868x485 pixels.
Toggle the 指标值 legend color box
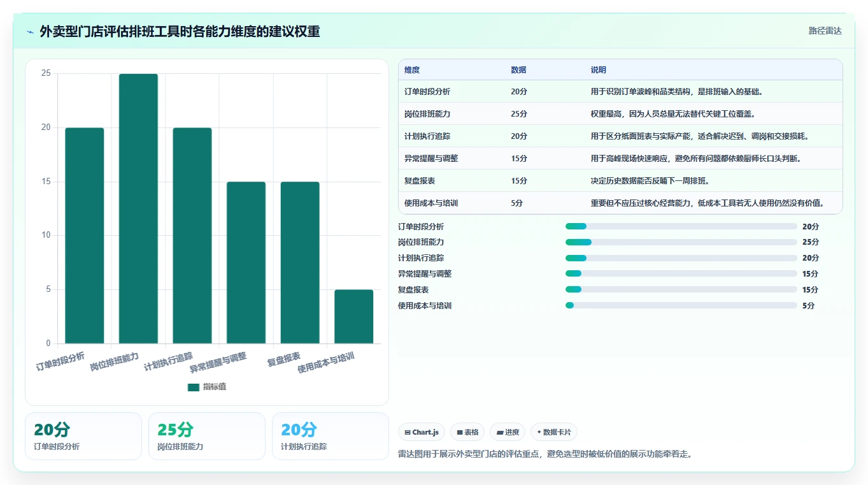[194, 387]
